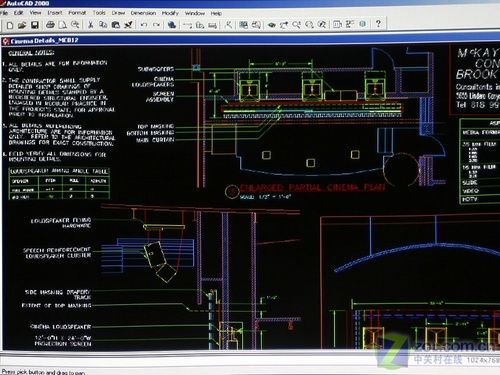Click the Match Properties paintbrush icon
Screen dimensions: 500x375
click(x=128, y=25)
